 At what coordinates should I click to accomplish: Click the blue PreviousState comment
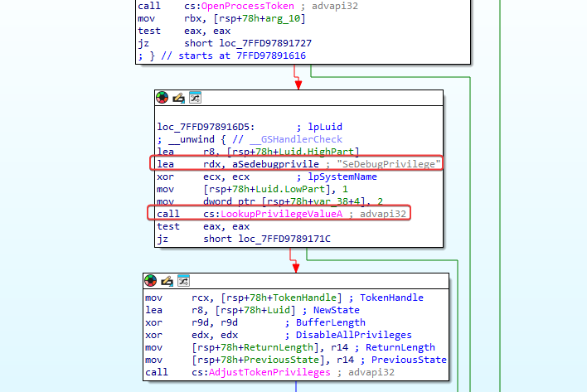click(x=409, y=360)
